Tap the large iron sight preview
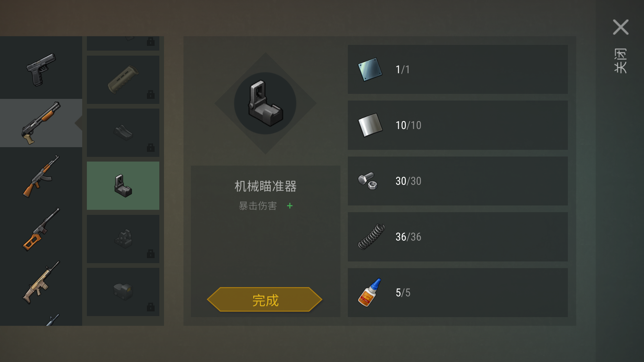 click(265, 104)
